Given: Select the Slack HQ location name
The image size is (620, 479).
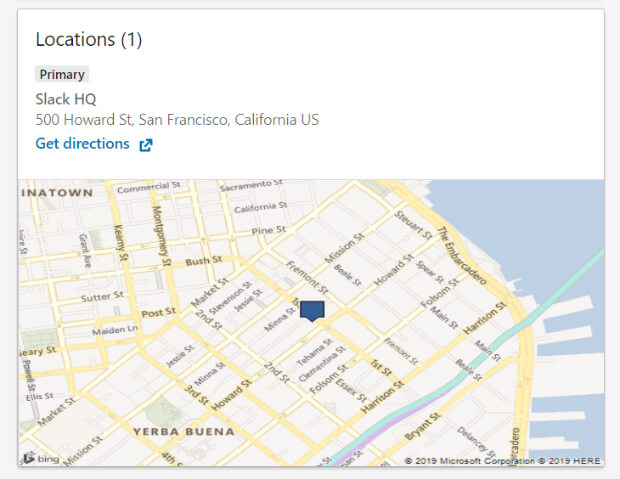Looking at the screenshot, I should pyautogui.click(x=66, y=99).
